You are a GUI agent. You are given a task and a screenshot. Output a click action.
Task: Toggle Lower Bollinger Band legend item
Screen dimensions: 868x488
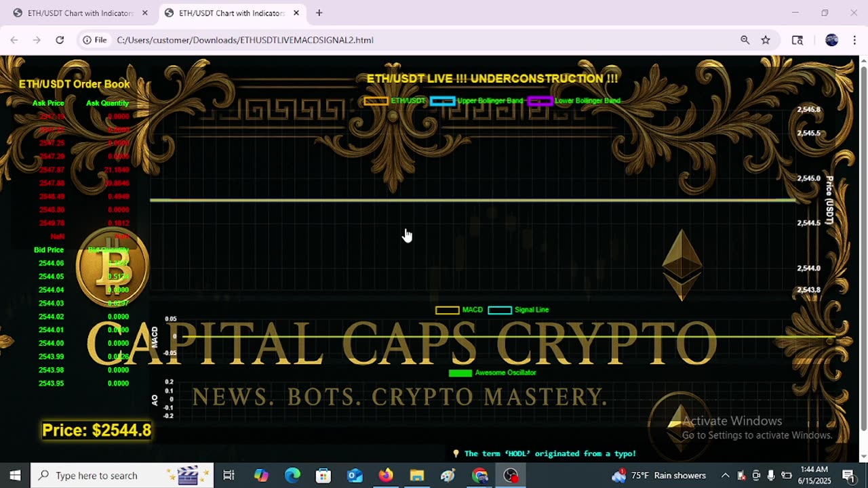pyautogui.click(x=574, y=101)
